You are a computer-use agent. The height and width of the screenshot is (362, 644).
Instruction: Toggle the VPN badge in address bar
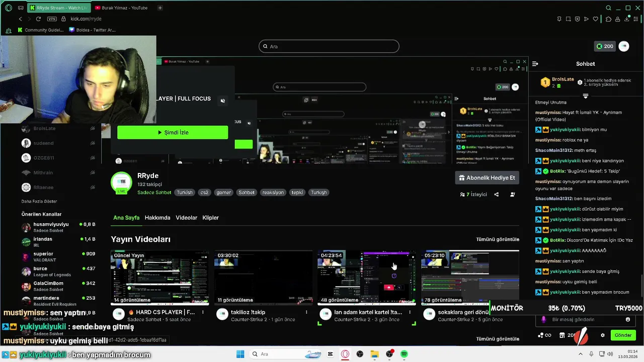52,19
